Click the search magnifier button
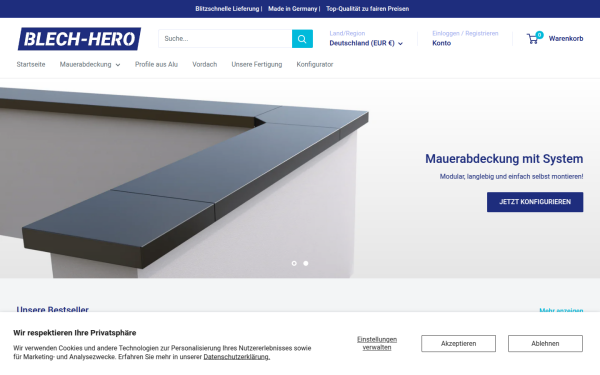 302,39
